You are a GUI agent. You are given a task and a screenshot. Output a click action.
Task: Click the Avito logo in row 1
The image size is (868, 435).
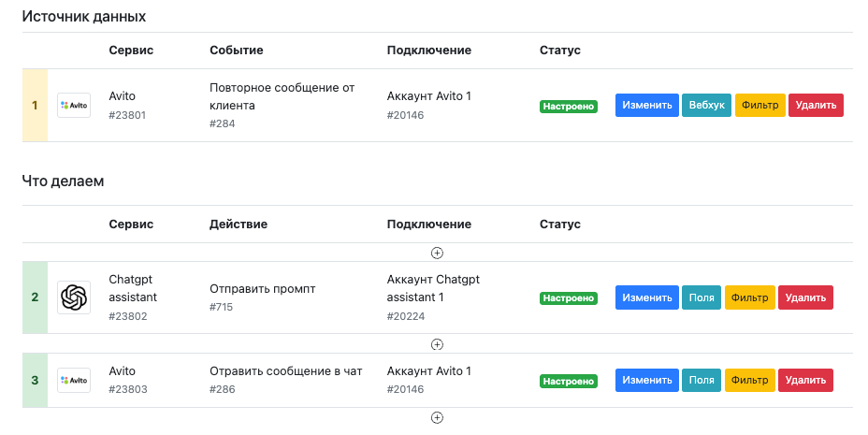tap(74, 105)
